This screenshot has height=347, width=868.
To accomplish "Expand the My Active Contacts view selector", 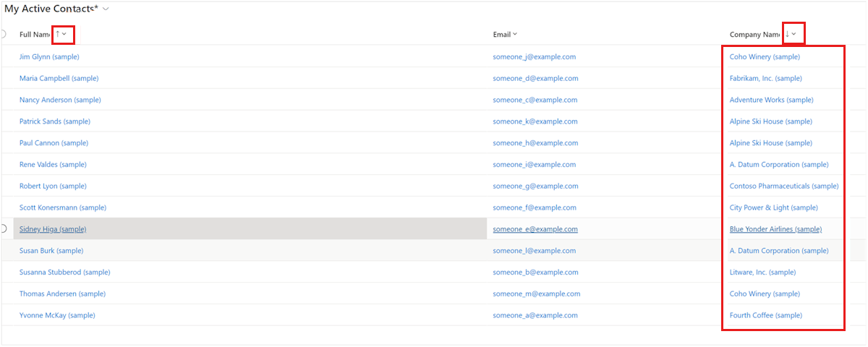I will [x=106, y=9].
